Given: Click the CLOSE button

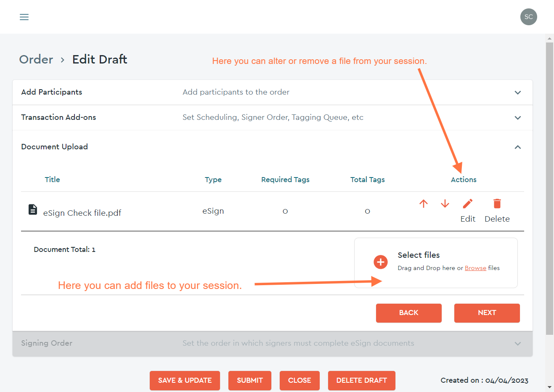Looking at the screenshot, I should pos(300,381).
